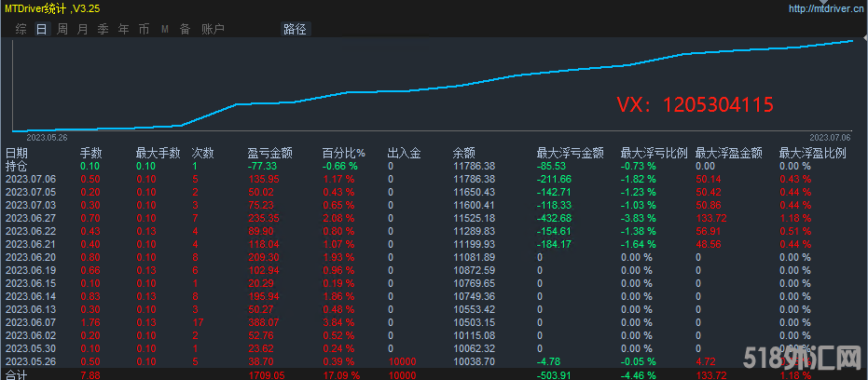Show the 季 quarterly statistics tab
This screenshot has width=868, height=380.
[103, 29]
